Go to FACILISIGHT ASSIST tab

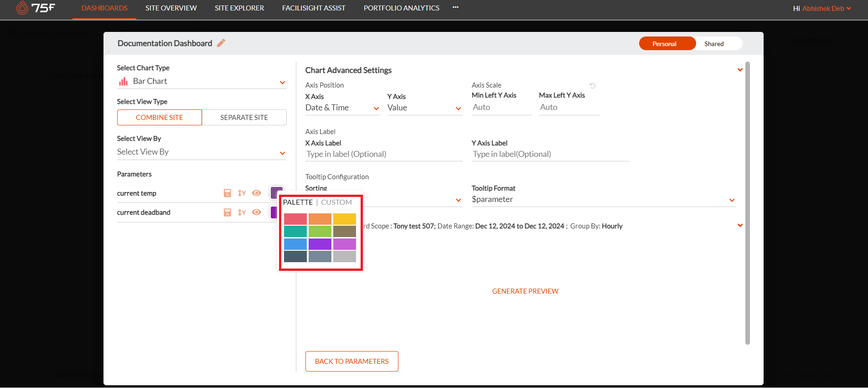coord(314,8)
